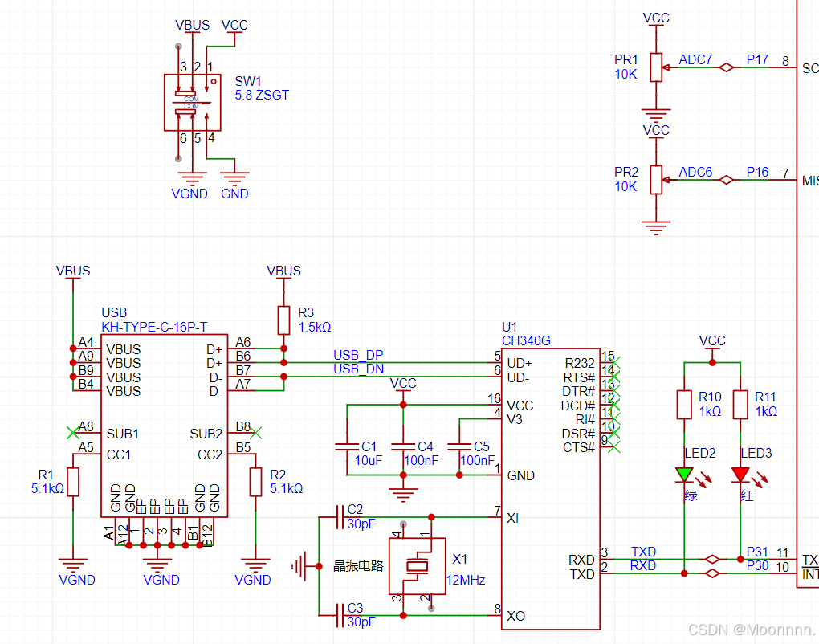Click the GND symbol under SW1 pin 4
819x644 pixels.
[234, 179]
